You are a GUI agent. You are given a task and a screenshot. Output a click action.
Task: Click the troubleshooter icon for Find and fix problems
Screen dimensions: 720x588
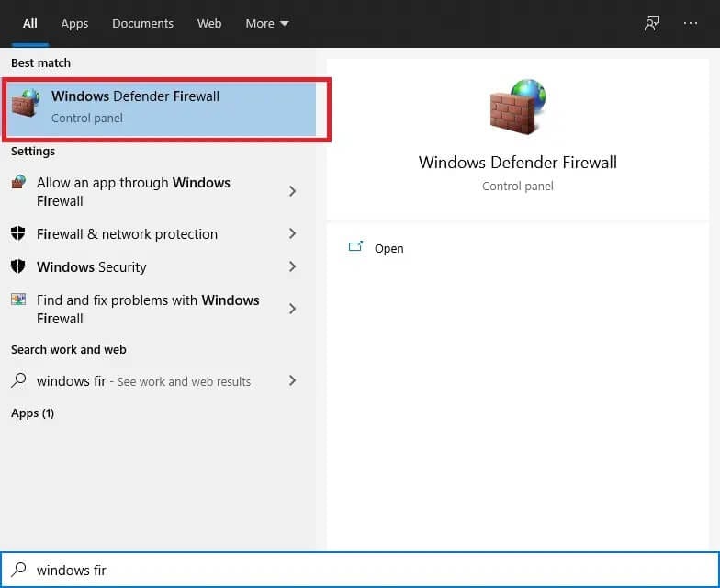point(18,300)
